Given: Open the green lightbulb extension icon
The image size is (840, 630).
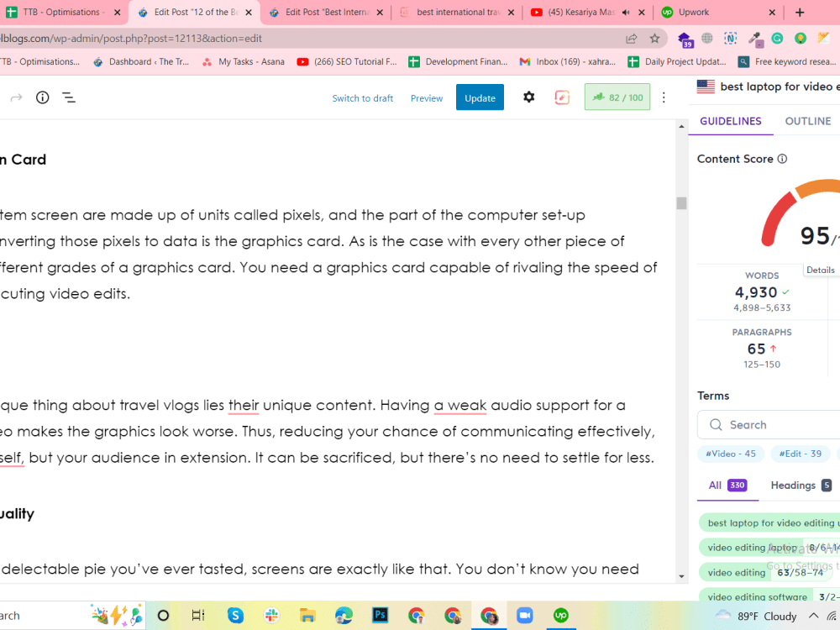Looking at the screenshot, I should pyautogui.click(x=801, y=38).
